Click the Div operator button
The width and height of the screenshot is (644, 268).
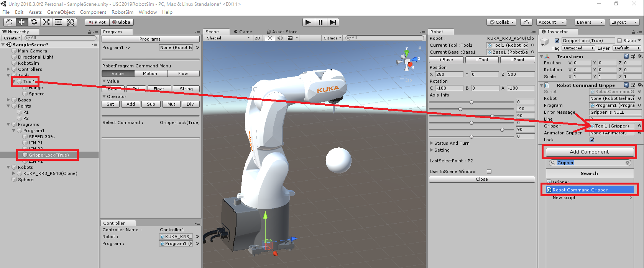[190, 104]
